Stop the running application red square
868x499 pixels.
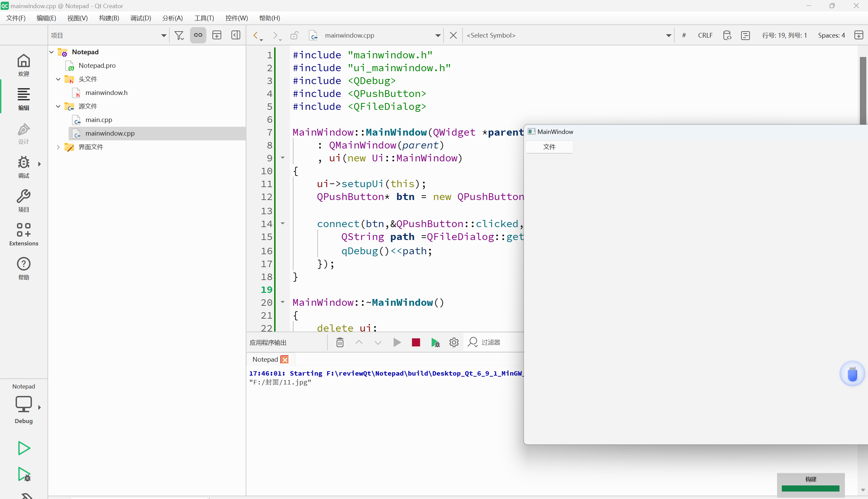416,342
